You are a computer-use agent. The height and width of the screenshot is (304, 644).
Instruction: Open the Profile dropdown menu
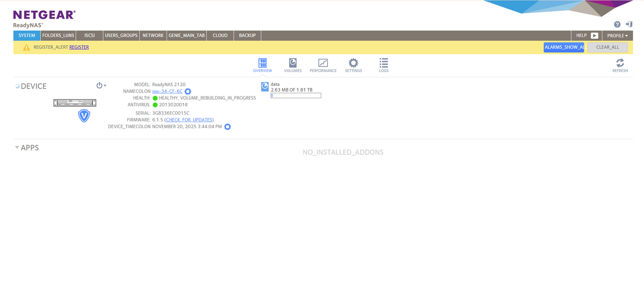click(x=617, y=36)
